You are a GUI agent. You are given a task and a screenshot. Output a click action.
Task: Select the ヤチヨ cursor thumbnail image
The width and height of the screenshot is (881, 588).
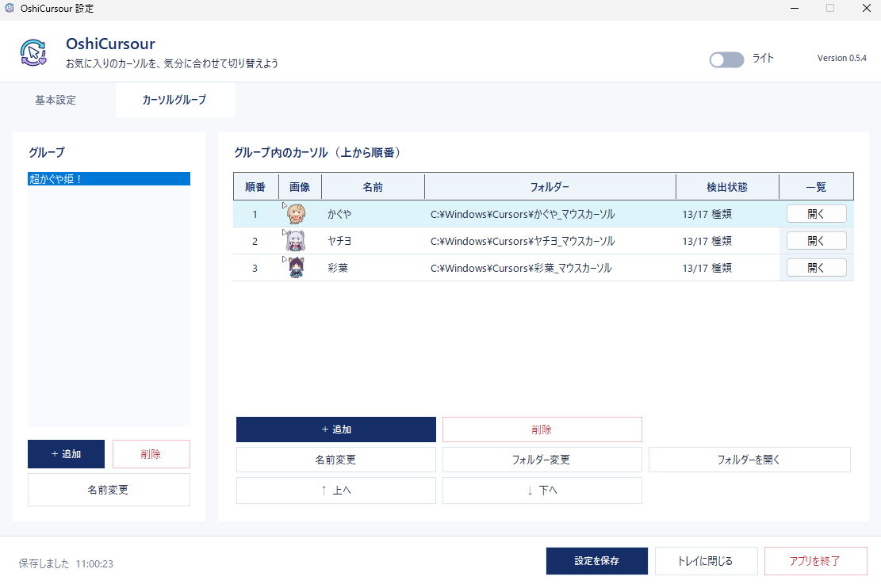click(x=296, y=241)
